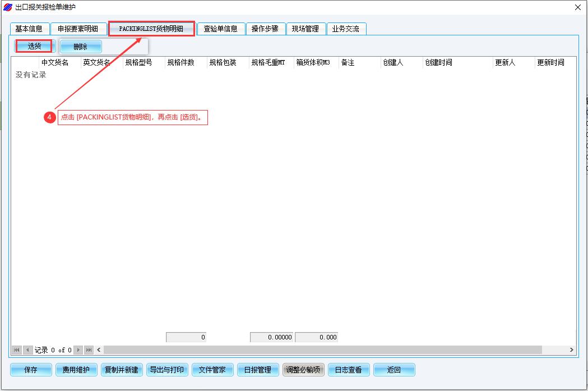Viewport: 588px width, 391px height.
Task: Sort by 中文货名 column header
Action: 55,62
